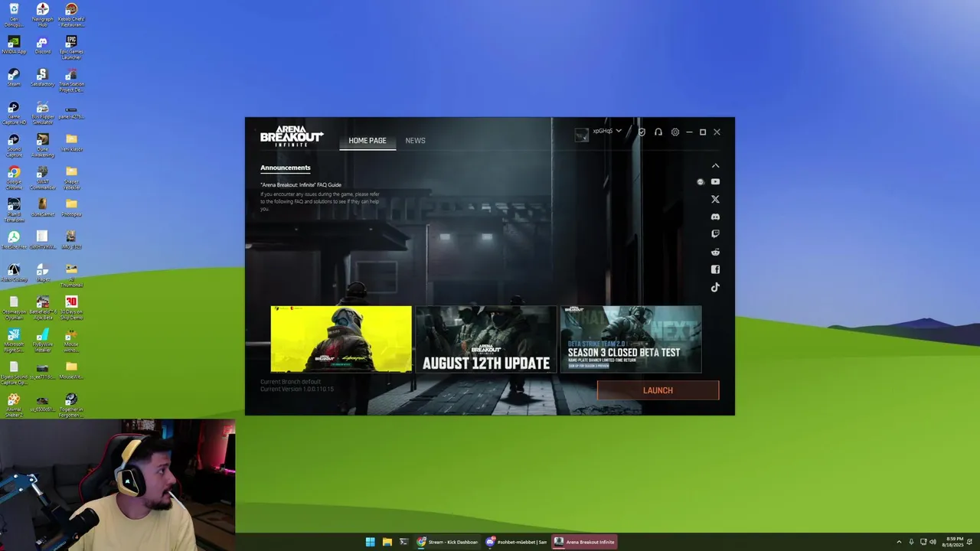Select the Satisfactory desktop icon
This screenshot has height=551, width=980.
pyautogui.click(x=42, y=77)
